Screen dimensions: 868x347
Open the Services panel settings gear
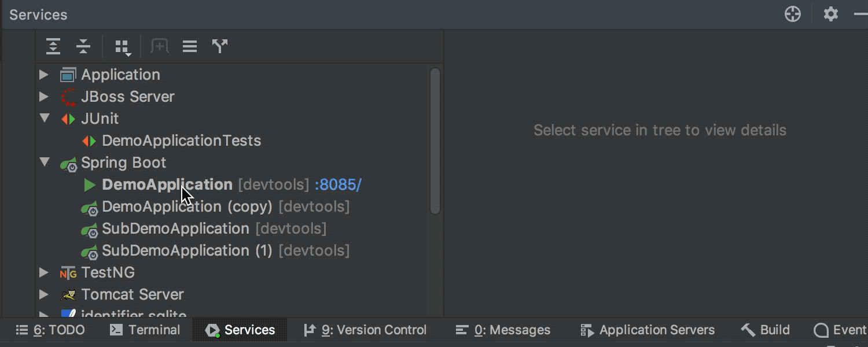click(831, 14)
